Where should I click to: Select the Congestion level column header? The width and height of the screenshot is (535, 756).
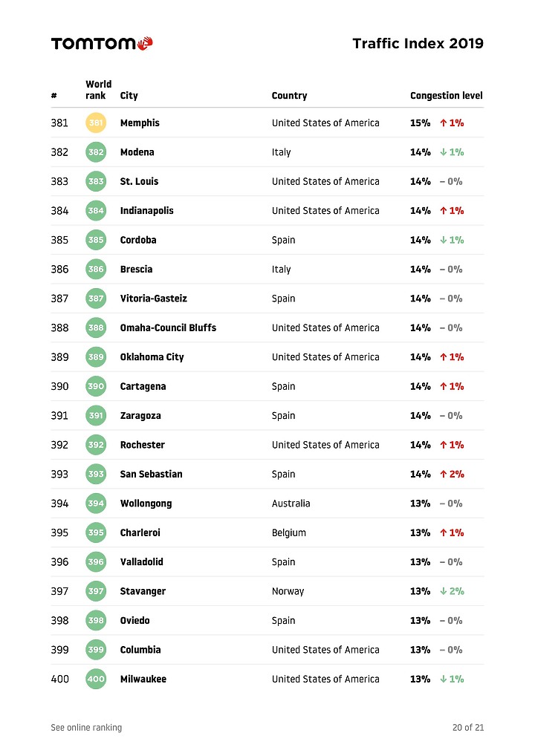coord(447,96)
